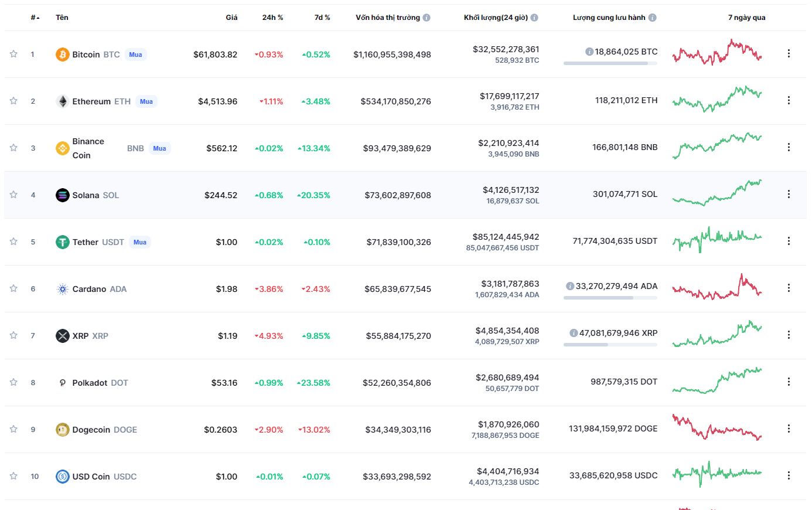812x510 pixels.
Task: Favorite Polkadot with the star icon
Action: click(x=13, y=382)
